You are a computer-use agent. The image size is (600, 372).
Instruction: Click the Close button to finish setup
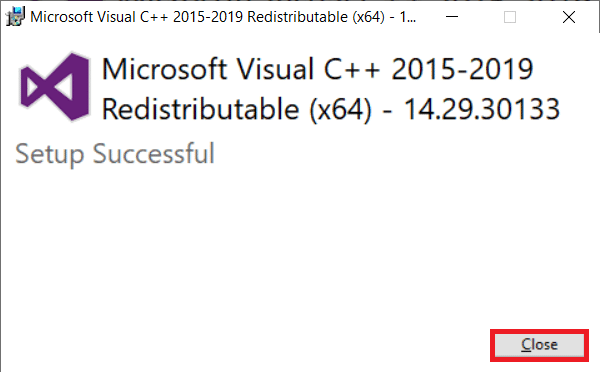[539, 345]
